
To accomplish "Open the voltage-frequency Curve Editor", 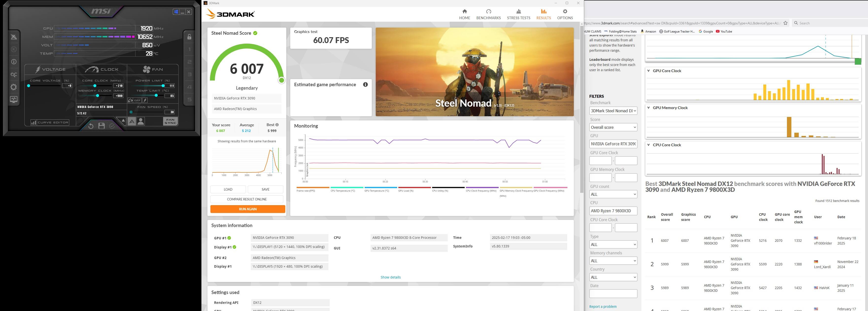I will click(50, 122).
